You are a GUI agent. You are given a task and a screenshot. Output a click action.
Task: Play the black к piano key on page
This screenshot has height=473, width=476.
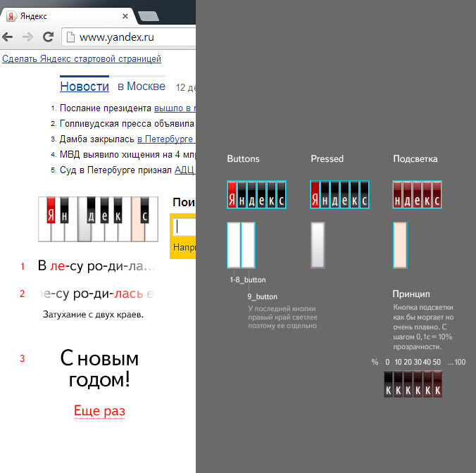118,210
